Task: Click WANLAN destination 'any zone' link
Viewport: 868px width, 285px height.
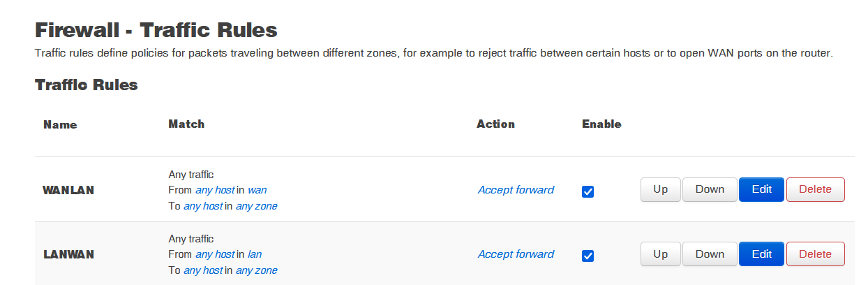Action: click(x=256, y=206)
